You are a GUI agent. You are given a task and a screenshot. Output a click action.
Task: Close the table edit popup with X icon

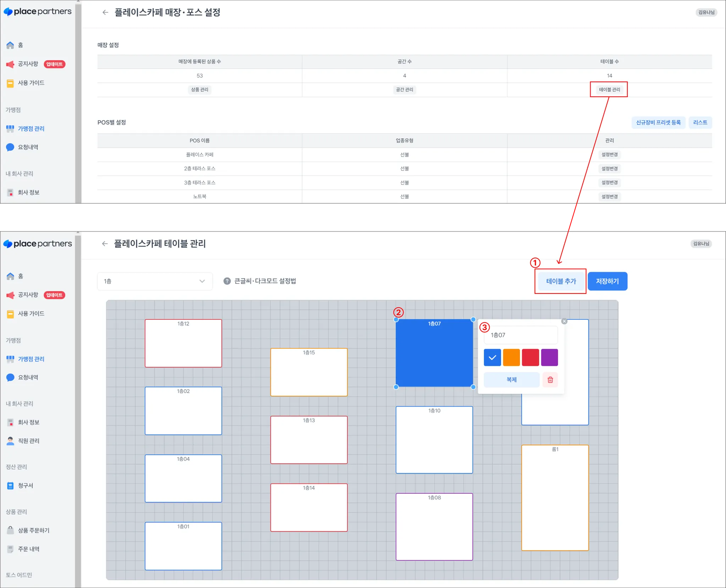coord(564,321)
